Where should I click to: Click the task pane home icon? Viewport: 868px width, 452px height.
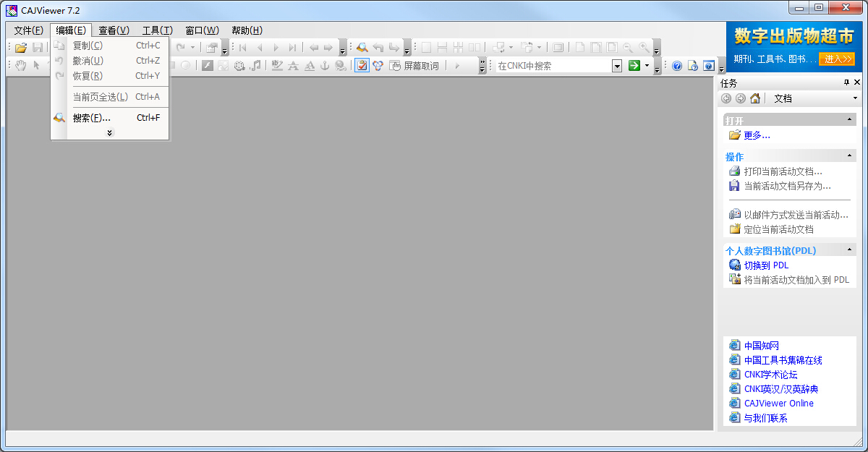click(x=755, y=98)
